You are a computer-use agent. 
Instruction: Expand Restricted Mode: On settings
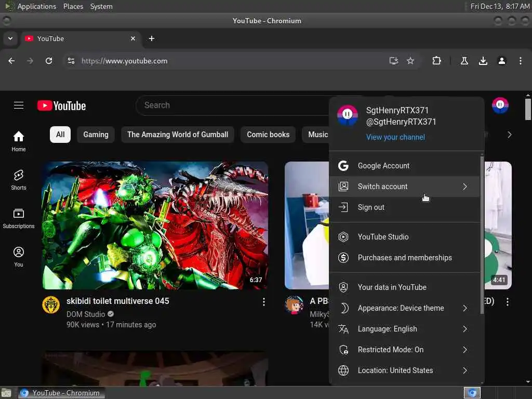404,350
